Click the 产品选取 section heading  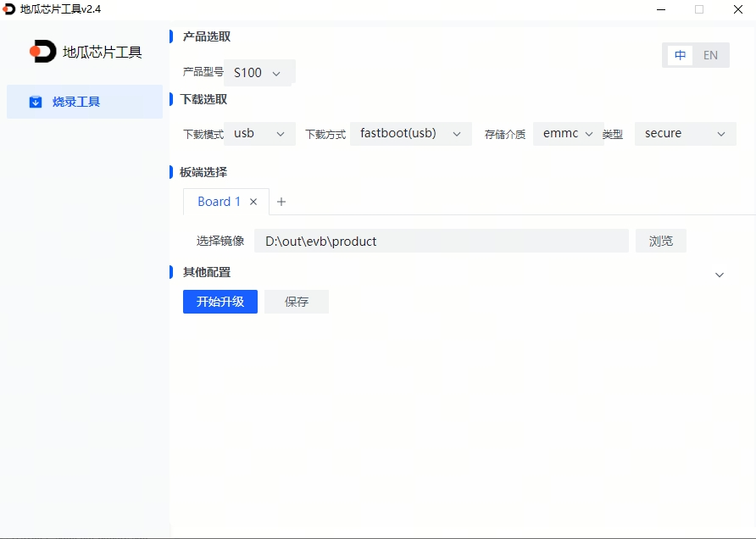(x=206, y=36)
